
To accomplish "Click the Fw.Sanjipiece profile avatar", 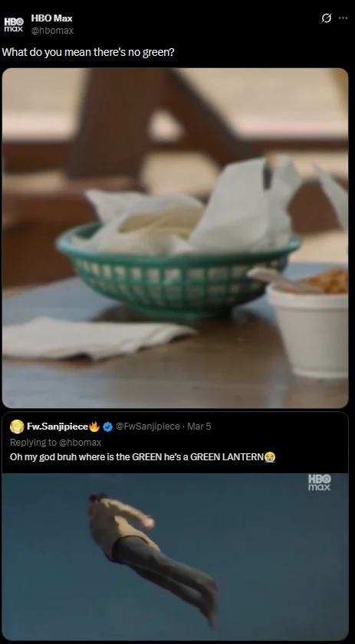I will (x=17, y=427).
